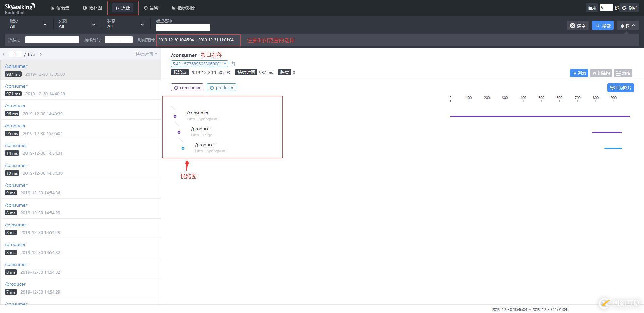Click the /producer Feign span timeline bar

[x=607, y=132]
